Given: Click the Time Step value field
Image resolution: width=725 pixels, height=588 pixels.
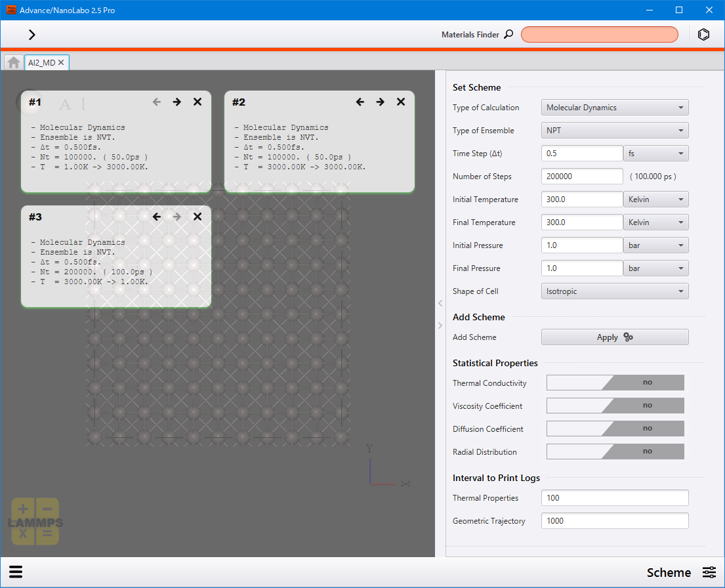Looking at the screenshot, I should (x=582, y=153).
